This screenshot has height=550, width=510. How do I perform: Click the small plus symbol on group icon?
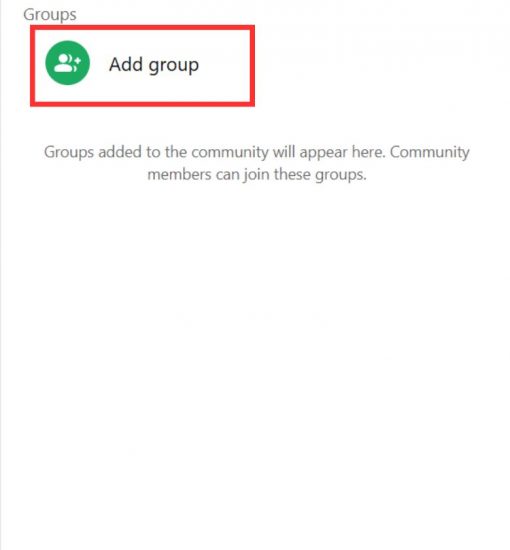tap(78, 61)
